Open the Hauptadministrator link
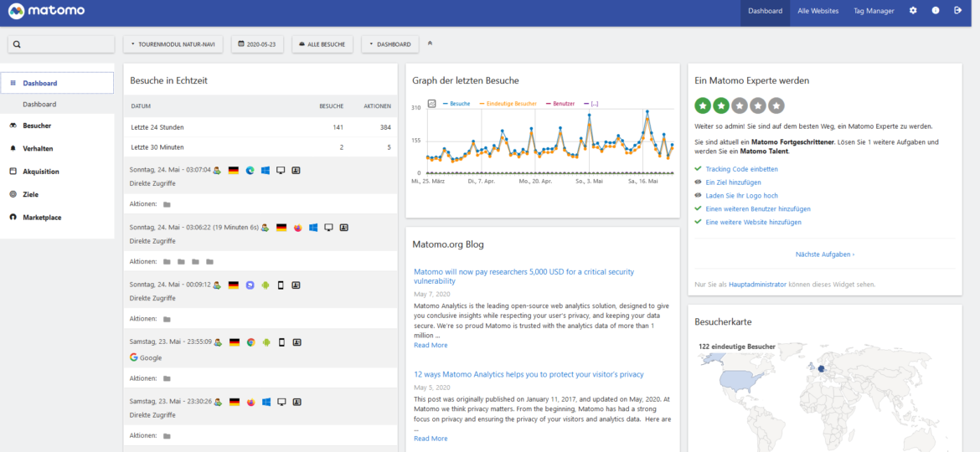This screenshot has height=452, width=980. point(757,284)
